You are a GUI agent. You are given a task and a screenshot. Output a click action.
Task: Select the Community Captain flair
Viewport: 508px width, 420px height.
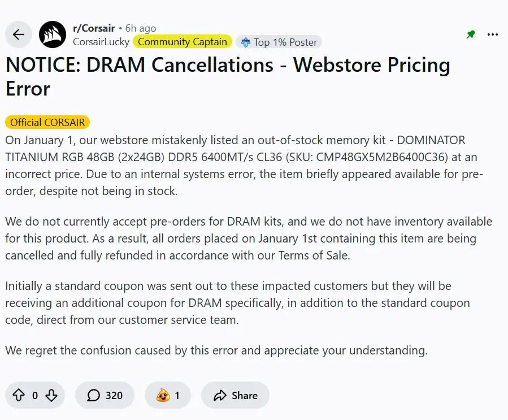pos(182,41)
